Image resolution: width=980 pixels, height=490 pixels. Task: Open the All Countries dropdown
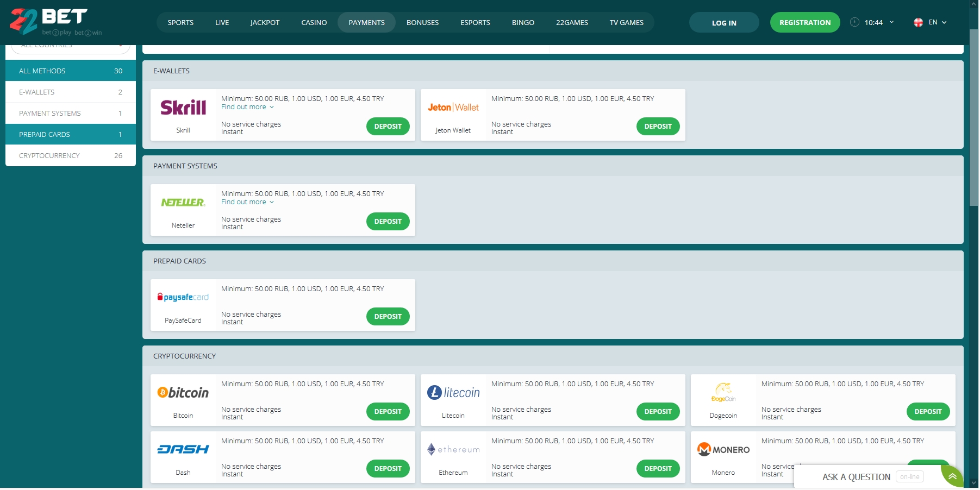[x=71, y=48]
